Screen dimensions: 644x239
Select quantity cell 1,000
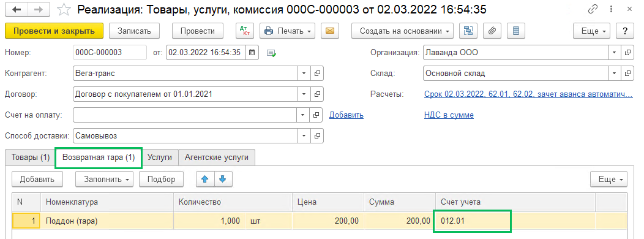210,221
